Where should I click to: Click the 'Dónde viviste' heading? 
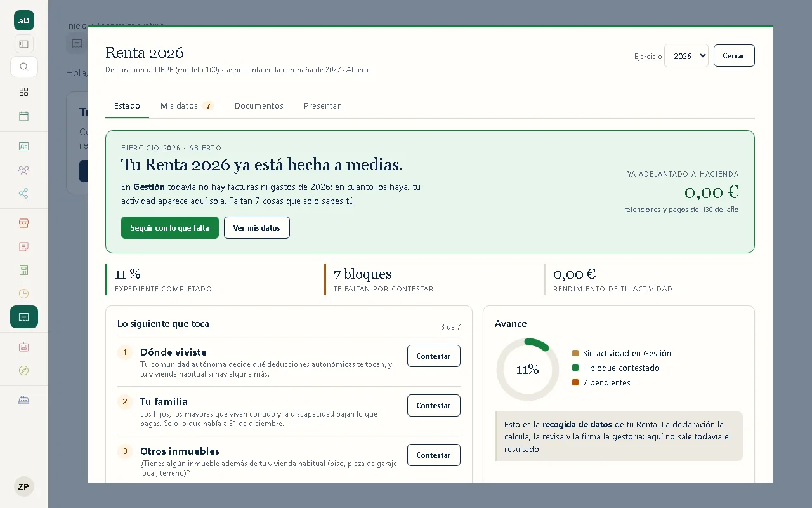[x=173, y=352]
